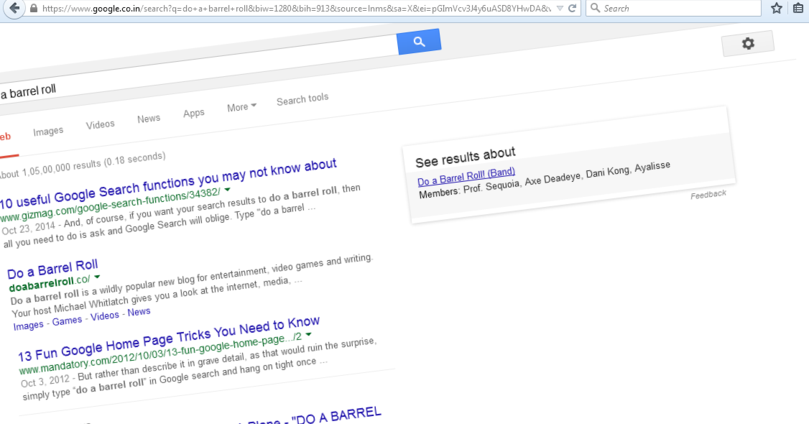Open the URL history dropdown arrow
The image size is (809, 424).
click(x=559, y=8)
